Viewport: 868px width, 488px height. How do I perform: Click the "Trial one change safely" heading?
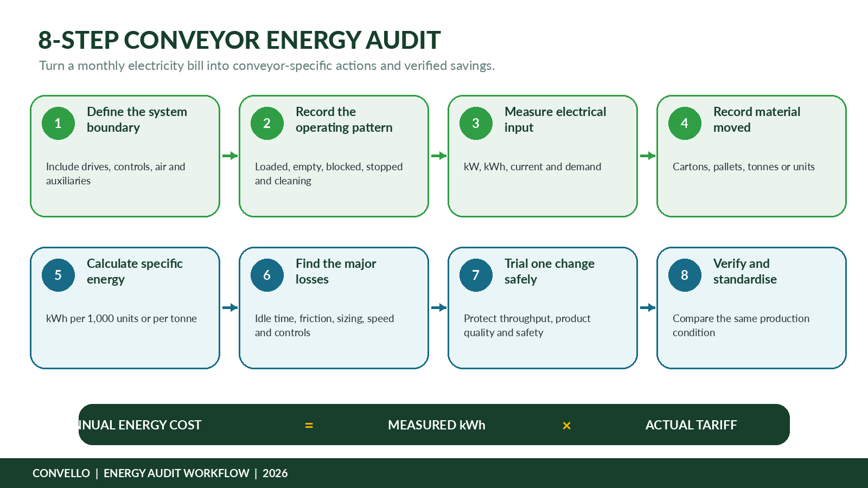pos(550,271)
